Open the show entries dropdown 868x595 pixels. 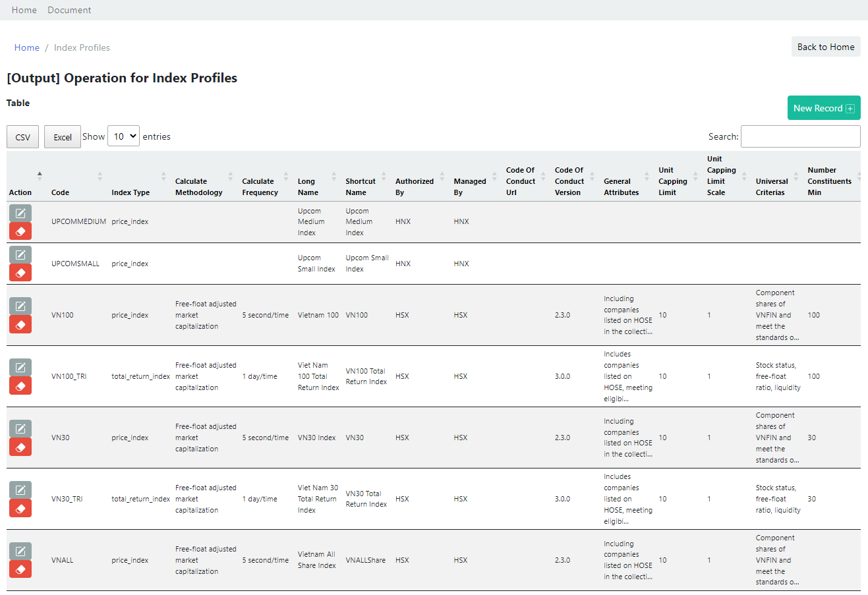[x=123, y=136]
